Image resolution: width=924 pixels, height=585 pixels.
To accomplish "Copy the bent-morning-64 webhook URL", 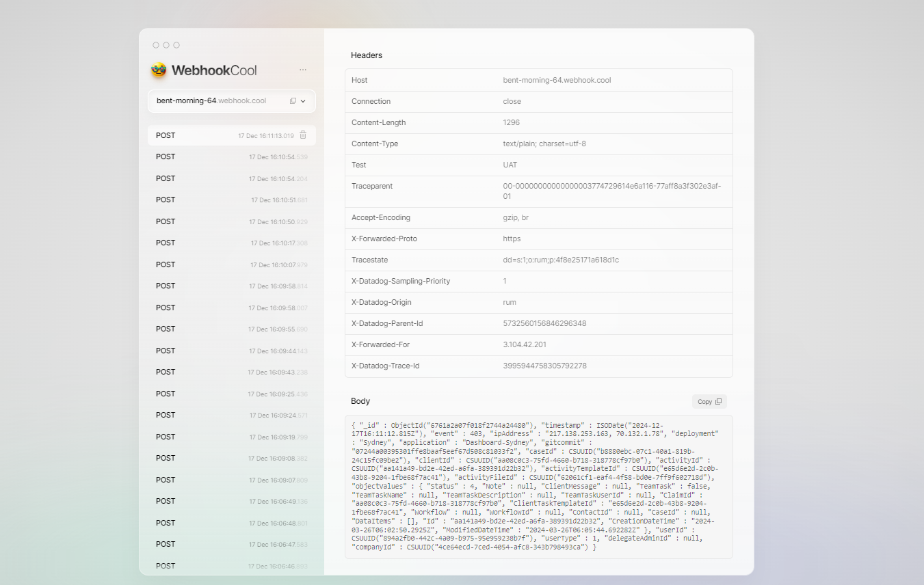I will (x=293, y=101).
